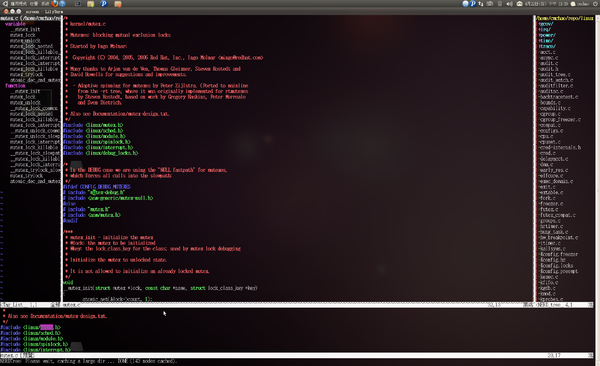Viewport: 600px width, 366px height.
Task: Jump to __mutex_lock_common in the tag list
Action: 34,108
